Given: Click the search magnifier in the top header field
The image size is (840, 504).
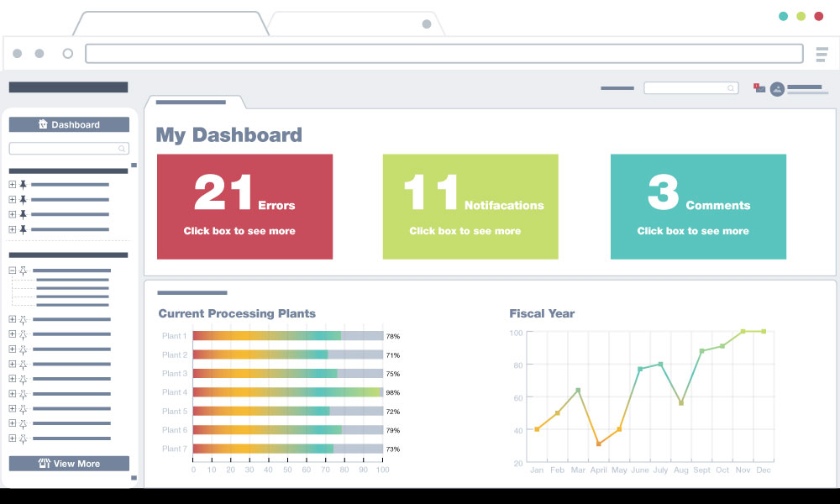Looking at the screenshot, I should click(730, 88).
